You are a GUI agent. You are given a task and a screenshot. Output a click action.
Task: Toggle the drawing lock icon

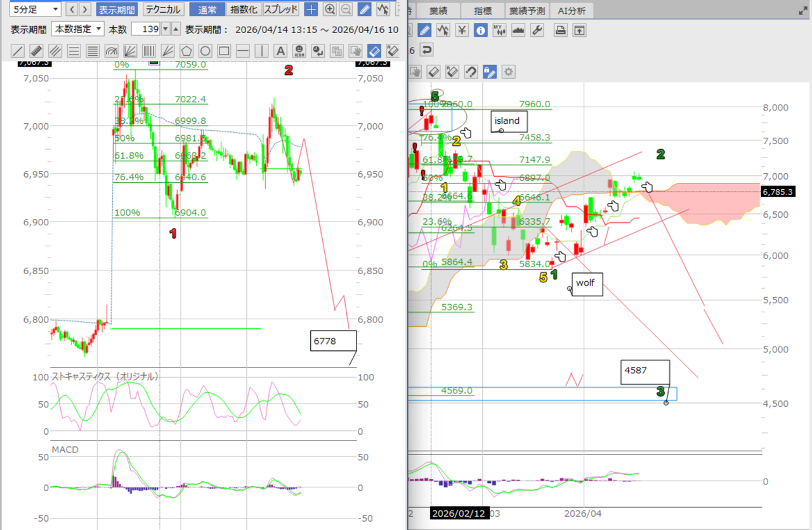tap(488, 72)
